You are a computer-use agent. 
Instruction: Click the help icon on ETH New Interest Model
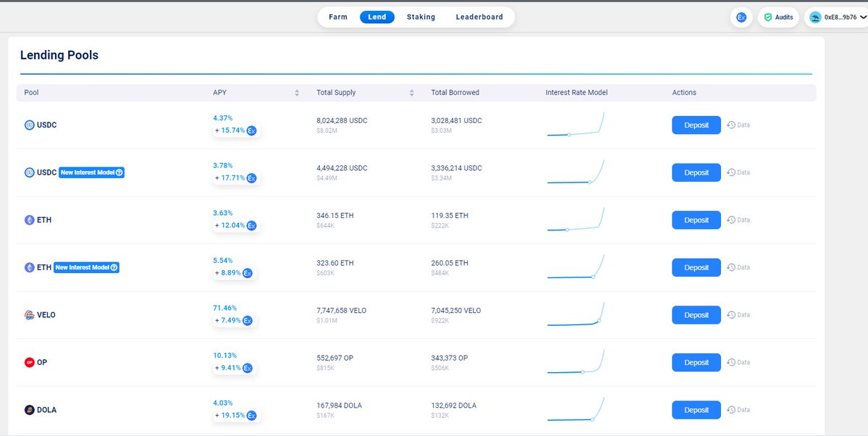pos(114,268)
